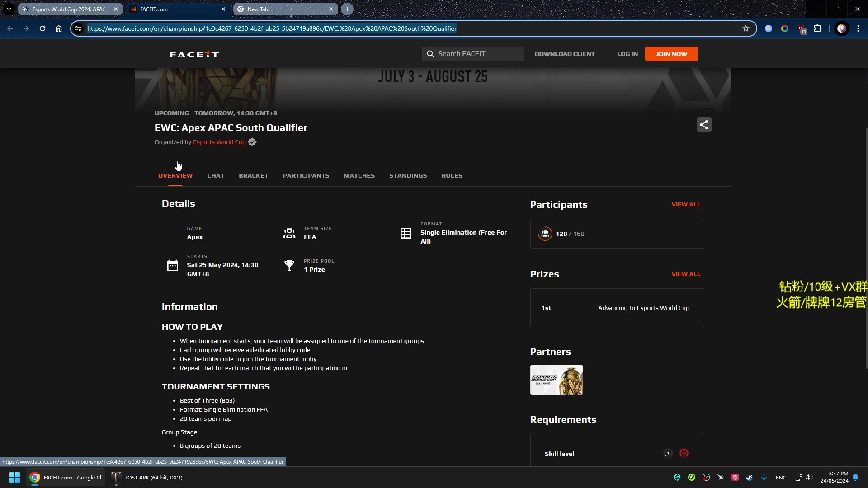Viewport: 868px width, 488px height.
Task: Reload the page with refresh icon
Action: [x=42, y=28]
